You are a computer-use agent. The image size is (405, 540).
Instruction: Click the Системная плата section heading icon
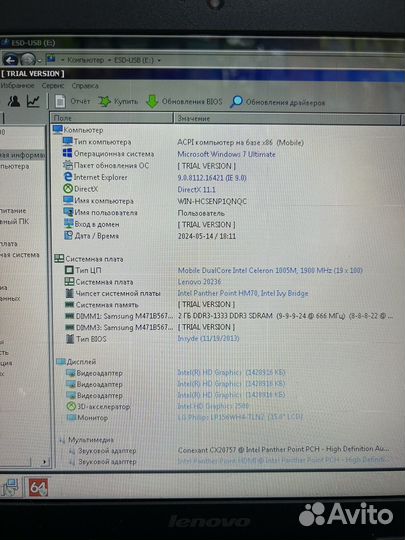click(x=59, y=258)
